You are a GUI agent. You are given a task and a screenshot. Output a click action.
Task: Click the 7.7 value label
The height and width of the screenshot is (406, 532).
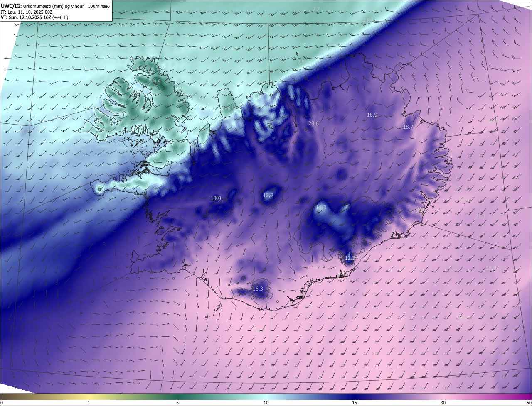316,9
